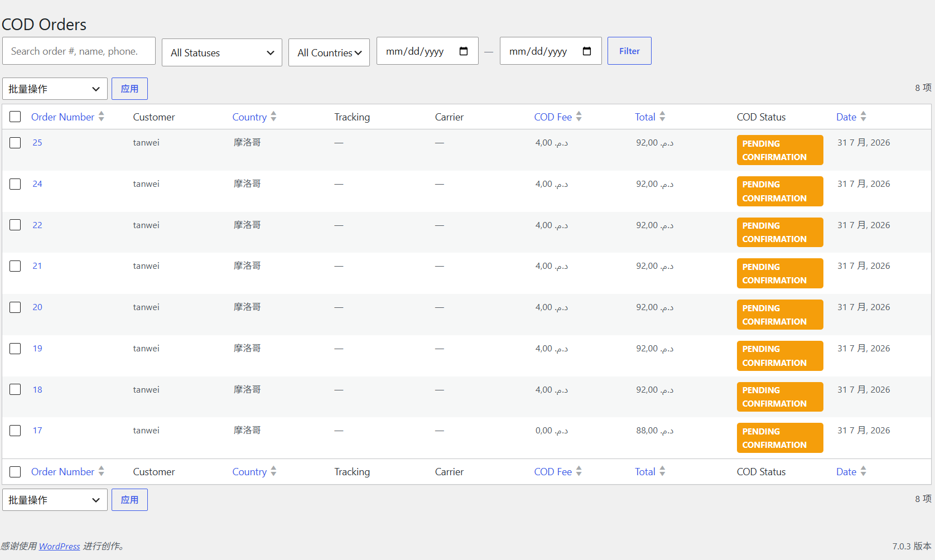
Task: Click footer sort arrows beside Order Number
Action: click(102, 471)
